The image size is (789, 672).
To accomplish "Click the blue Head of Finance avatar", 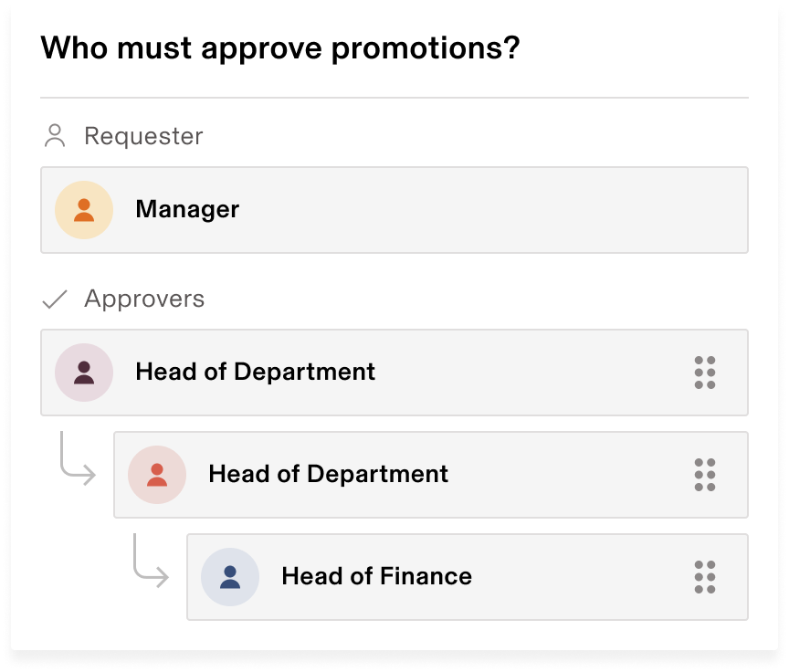I will [230, 577].
